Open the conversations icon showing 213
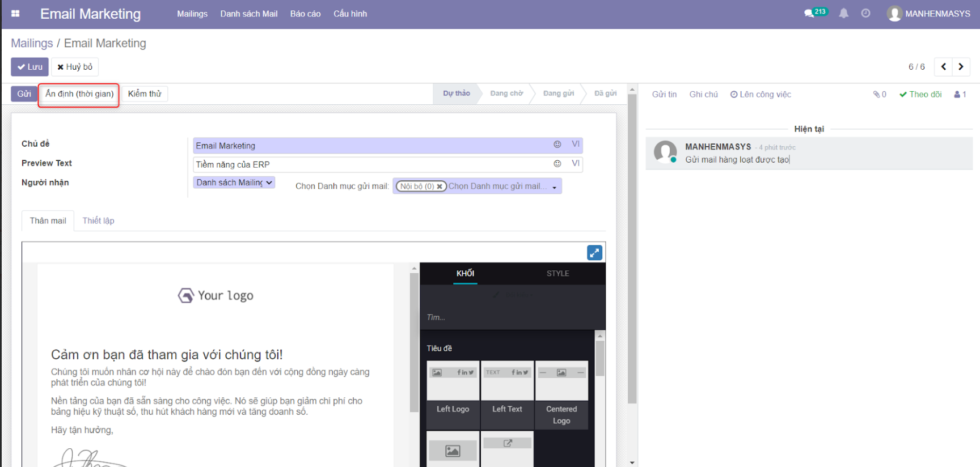This screenshot has height=467, width=980. click(815, 13)
